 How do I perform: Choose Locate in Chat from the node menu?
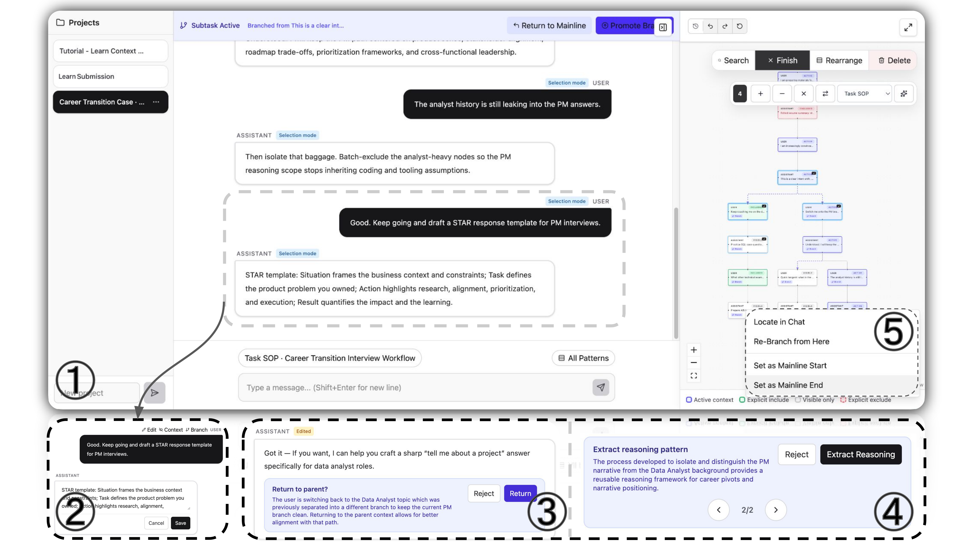click(x=779, y=322)
